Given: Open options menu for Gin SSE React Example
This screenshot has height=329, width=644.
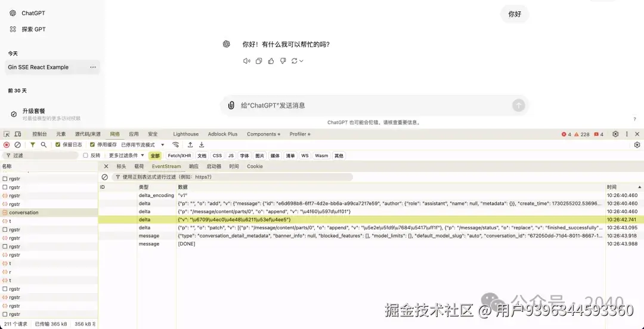Looking at the screenshot, I should (x=93, y=67).
